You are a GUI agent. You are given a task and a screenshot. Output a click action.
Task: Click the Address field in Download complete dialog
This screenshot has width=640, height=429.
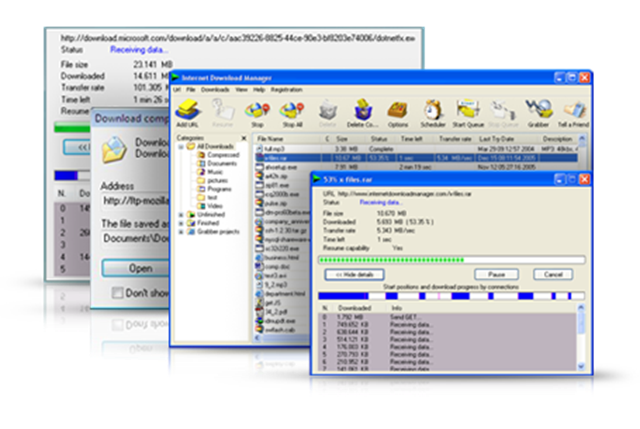(x=136, y=201)
